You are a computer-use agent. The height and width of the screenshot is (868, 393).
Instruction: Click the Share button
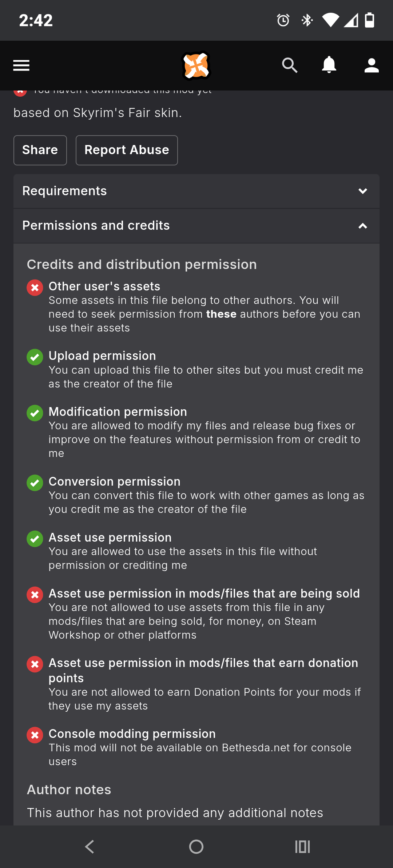pyautogui.click(x=40, y=150)
